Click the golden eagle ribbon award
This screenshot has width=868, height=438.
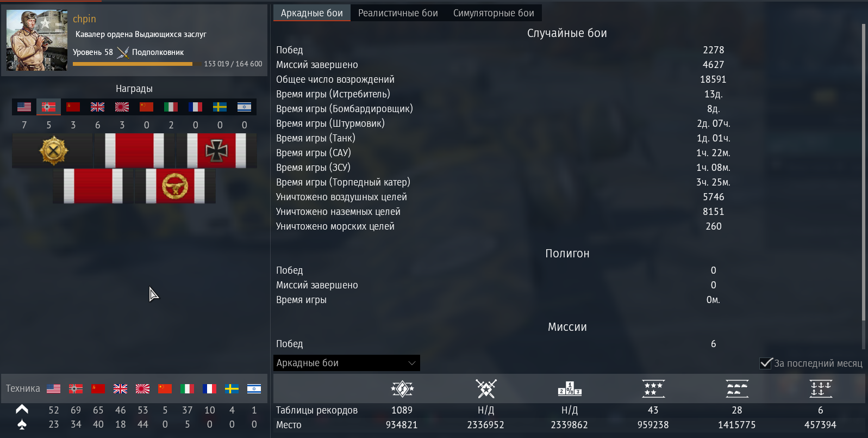tap(175, 186)
